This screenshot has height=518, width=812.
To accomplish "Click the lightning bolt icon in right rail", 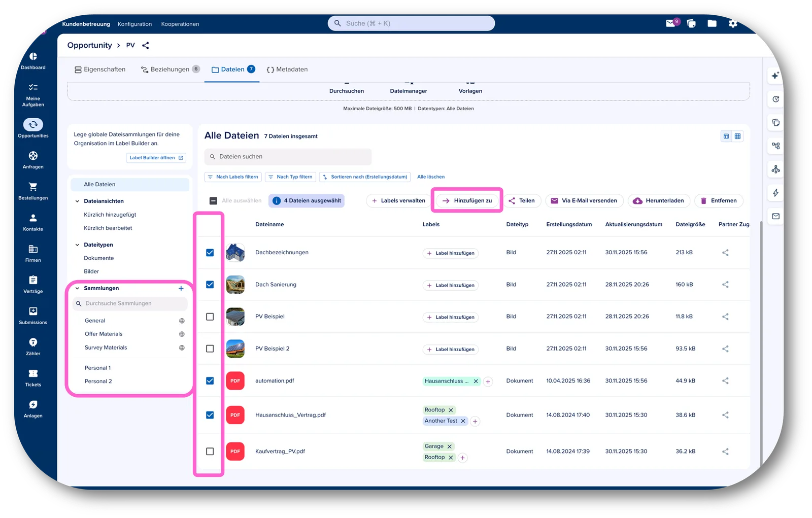I will coord(775,193).
